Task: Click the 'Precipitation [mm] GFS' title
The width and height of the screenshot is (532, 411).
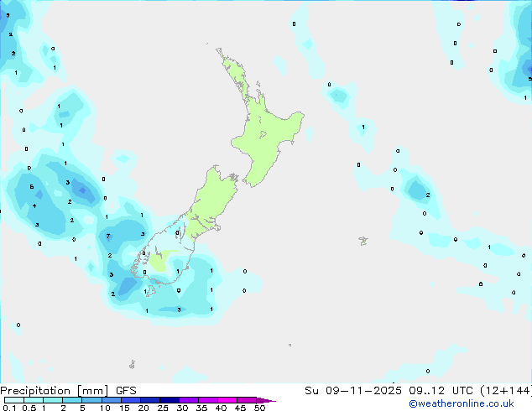Action: click(68, 391)
